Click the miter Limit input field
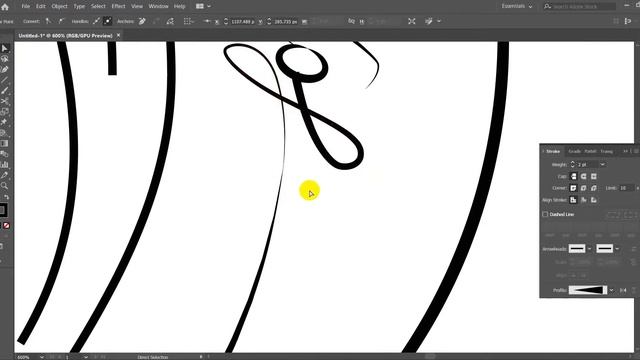640x360 pixels. point(626,188)
